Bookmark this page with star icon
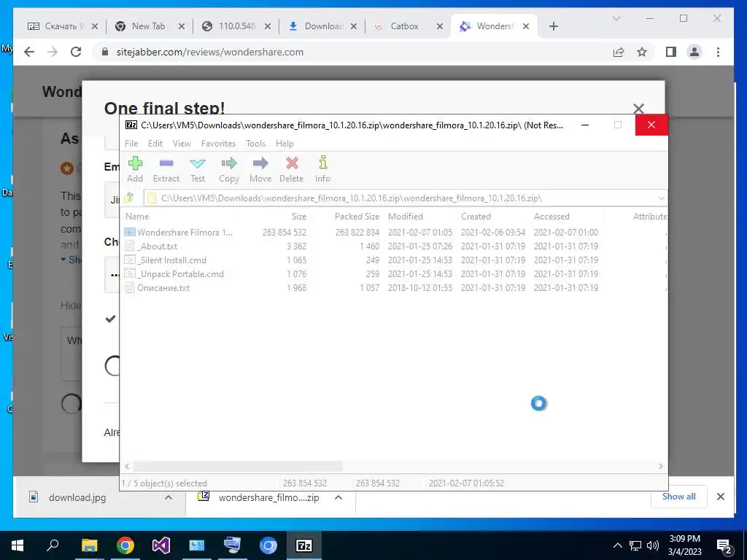The height and width of the screenshot is (560, 747). coord(642,52)
